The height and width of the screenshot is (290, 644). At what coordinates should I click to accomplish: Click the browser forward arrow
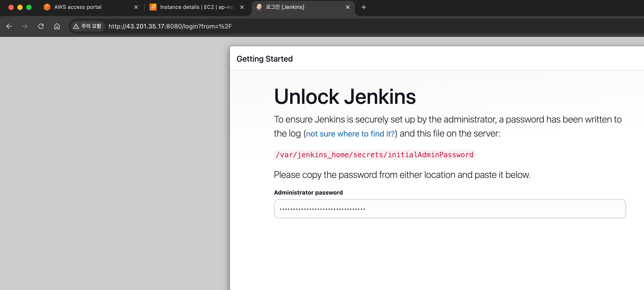click(25, 26)
